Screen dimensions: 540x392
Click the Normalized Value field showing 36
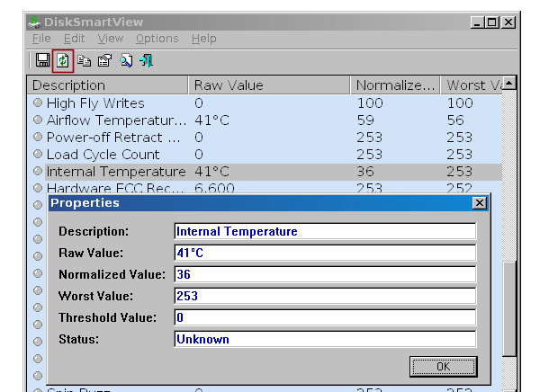click(x=325, y=274)
